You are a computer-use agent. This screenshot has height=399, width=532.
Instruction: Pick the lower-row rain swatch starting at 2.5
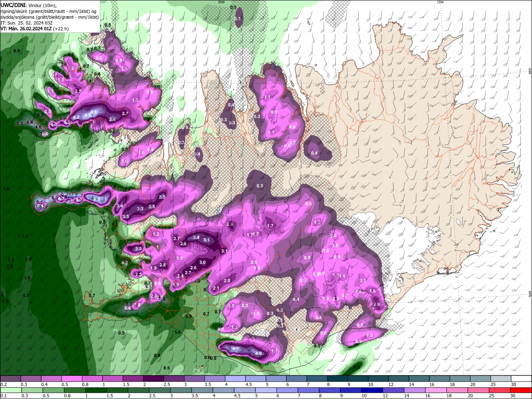tap(160, 390)
